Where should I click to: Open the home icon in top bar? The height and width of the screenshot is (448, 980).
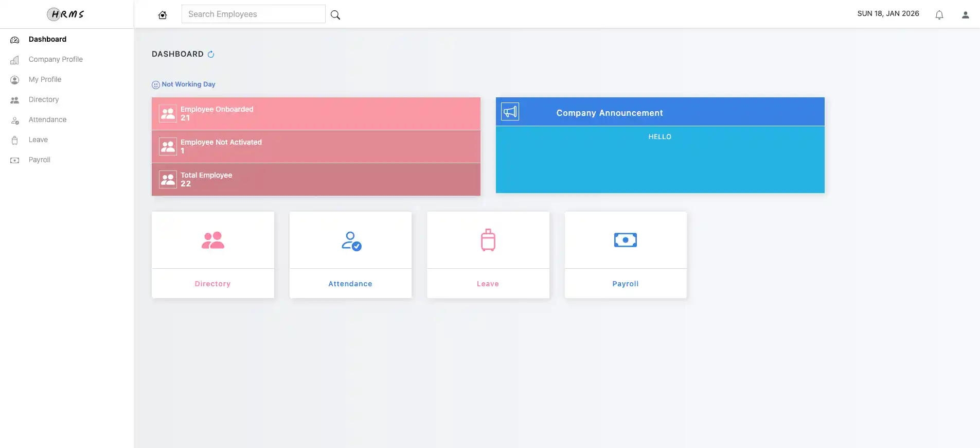(163, 15)
